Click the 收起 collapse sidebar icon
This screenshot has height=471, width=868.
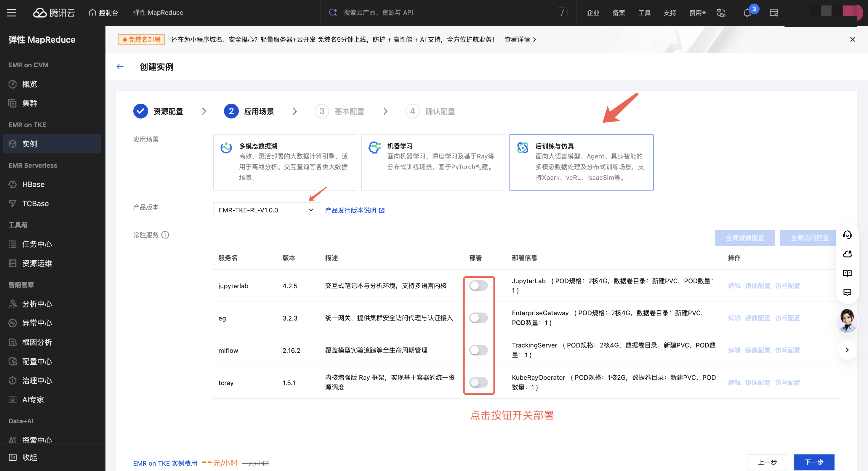(12, 457)
